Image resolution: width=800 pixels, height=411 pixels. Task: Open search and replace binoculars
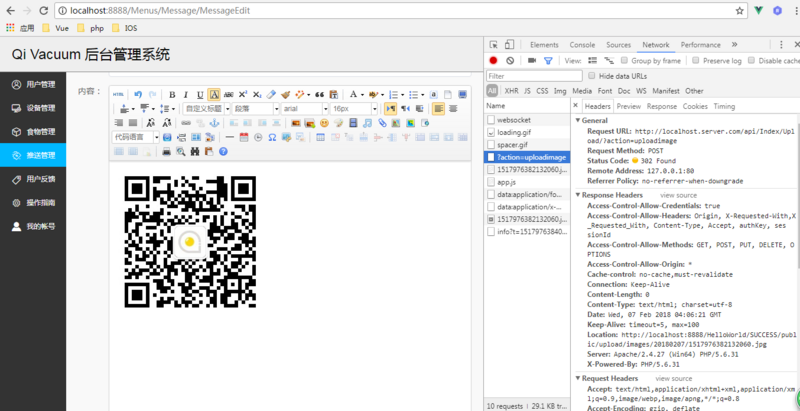click(x=194, y=151)
